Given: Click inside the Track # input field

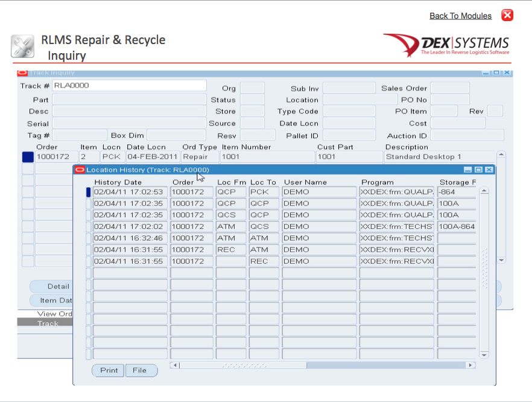Looking at the screenshot, I should coord(128,86).
